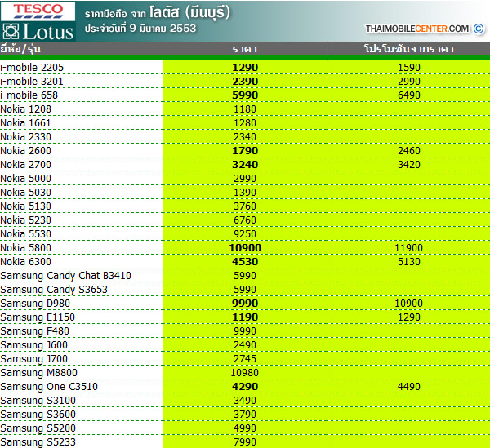
Task: Click promo price 6490 for i-mobile 658
Action: [x=408, y=95]
